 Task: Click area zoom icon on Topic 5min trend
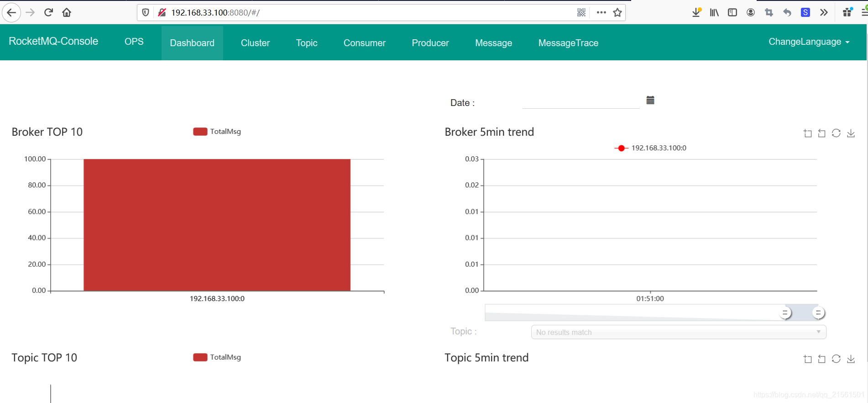pyautogui.click(x=808, y=359)
